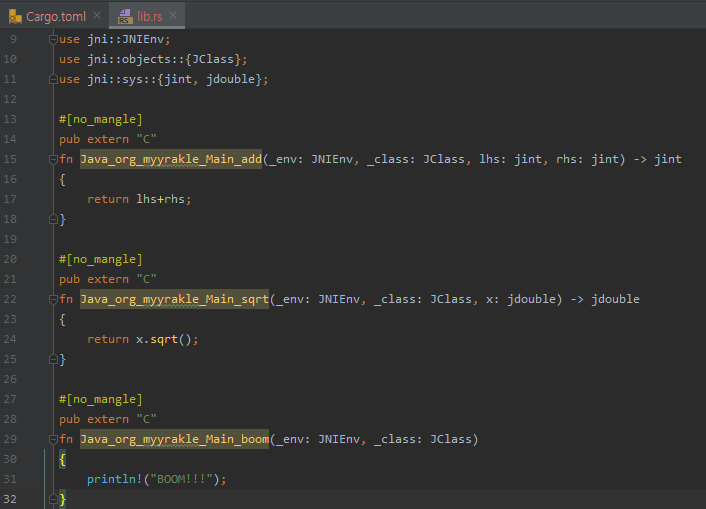Click the highlighted closing brace on line 32
This screenshot has width=706, height=509.
(x=63, y=499)
